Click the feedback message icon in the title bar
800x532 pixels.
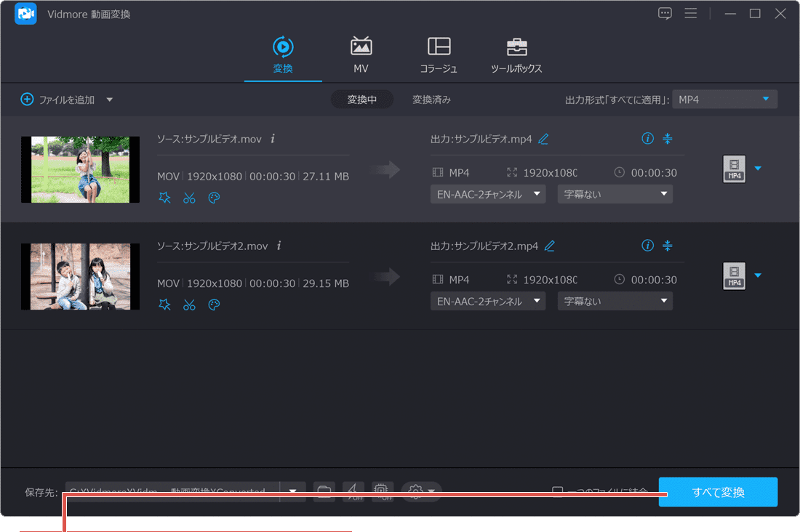[x=664, y=13]
